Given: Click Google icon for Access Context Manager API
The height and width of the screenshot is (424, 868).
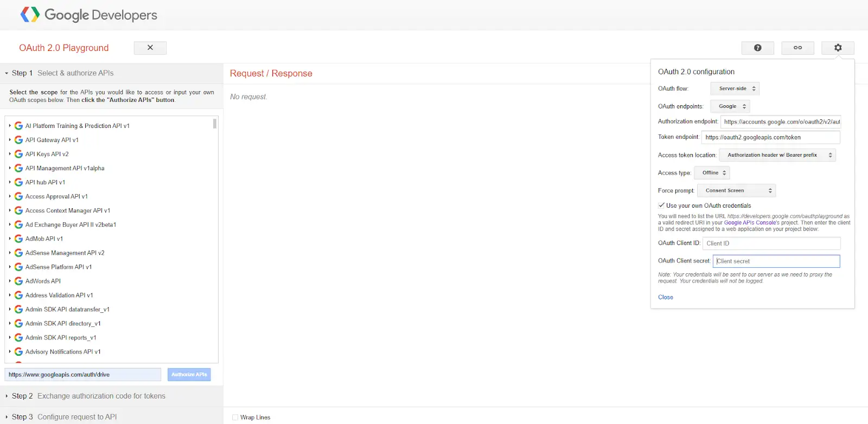Looking at the screenshot, I should (18, 210).
